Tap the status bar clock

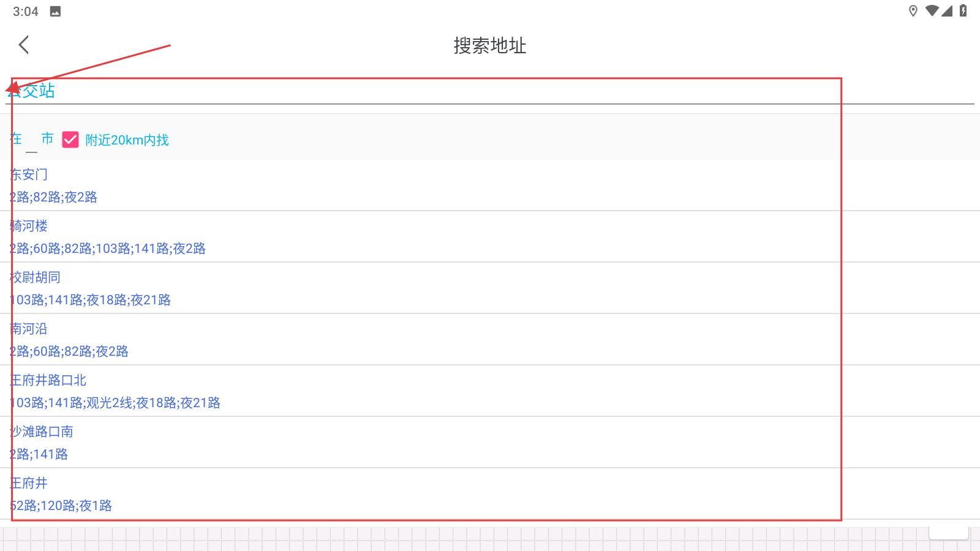25,12
